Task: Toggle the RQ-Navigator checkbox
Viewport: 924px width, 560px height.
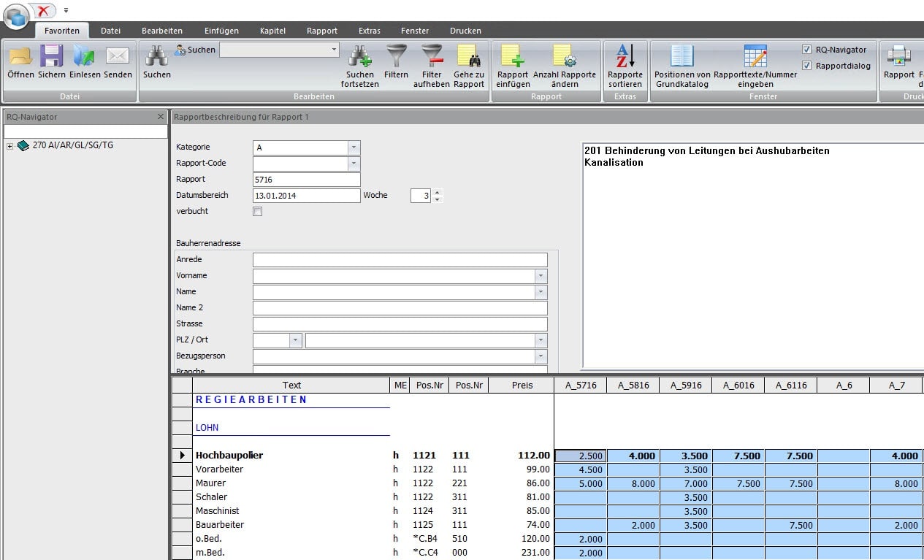Action: (806, 50)
